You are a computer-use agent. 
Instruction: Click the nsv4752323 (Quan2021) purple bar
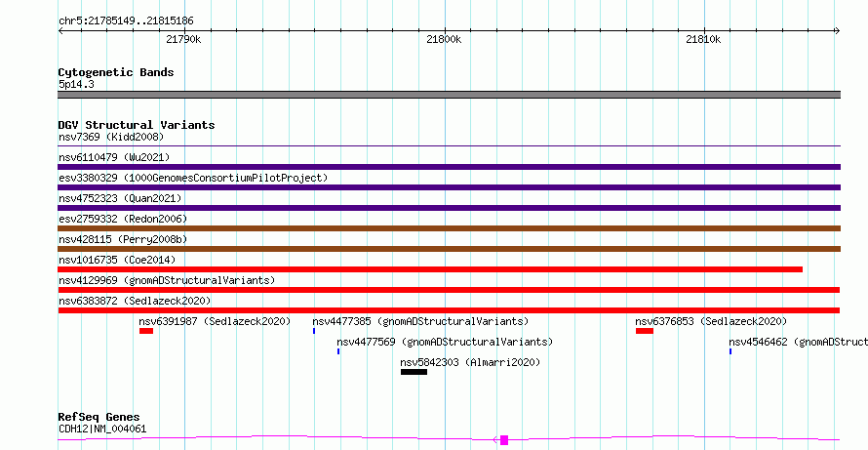(449, 208)
